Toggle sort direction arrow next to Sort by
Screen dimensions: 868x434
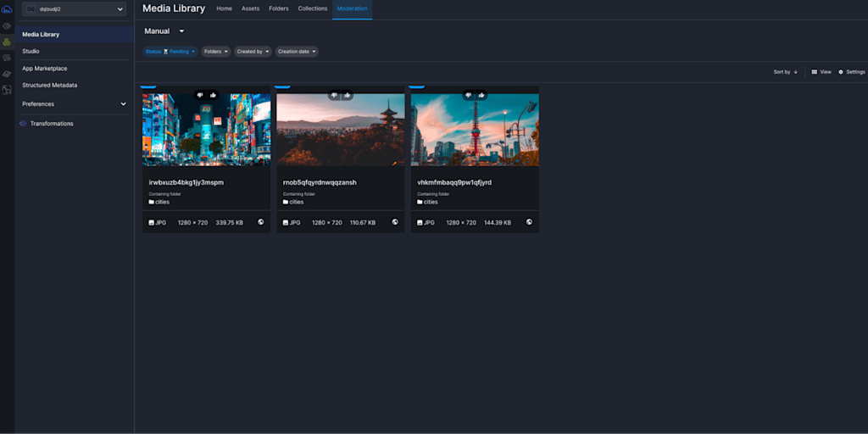tap(795, 72)
